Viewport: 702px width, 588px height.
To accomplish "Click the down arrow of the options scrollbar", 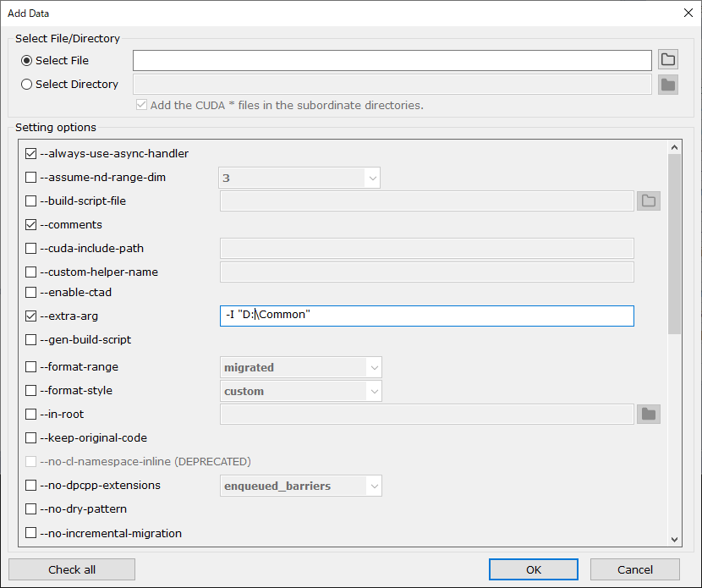I will coord(675,538).
